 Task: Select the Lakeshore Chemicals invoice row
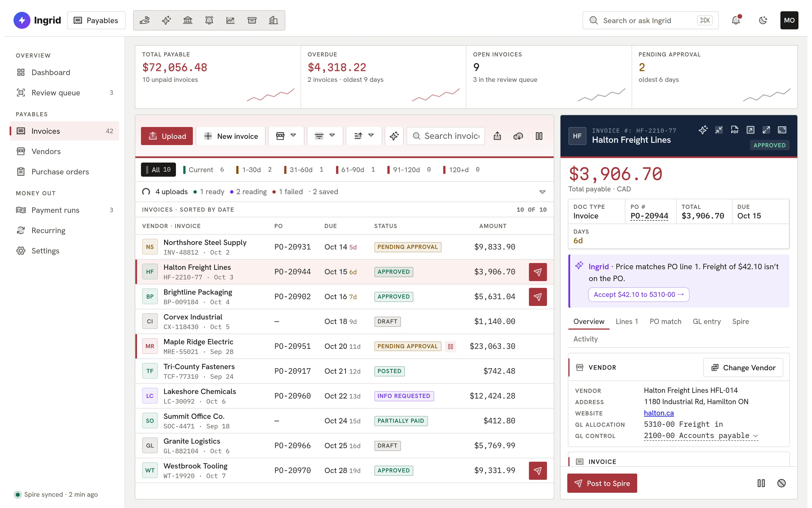tap(344, 396)
